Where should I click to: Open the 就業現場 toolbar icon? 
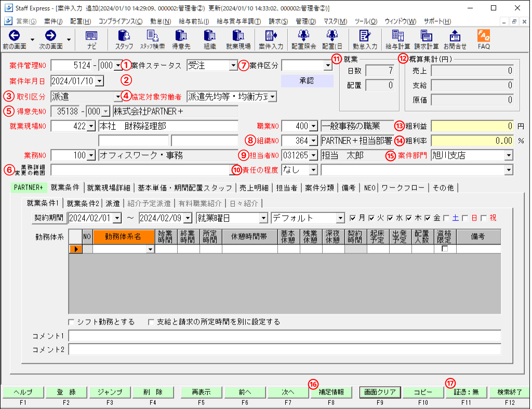point(238,36)
